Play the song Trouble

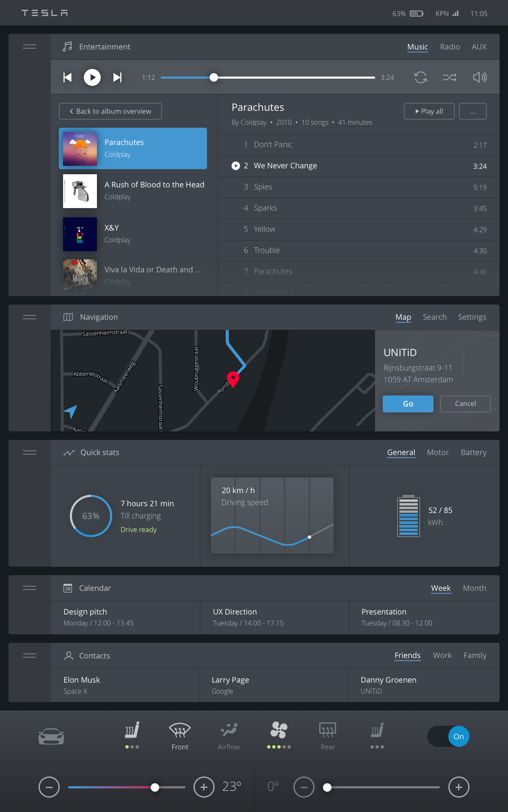click(359, 250)
